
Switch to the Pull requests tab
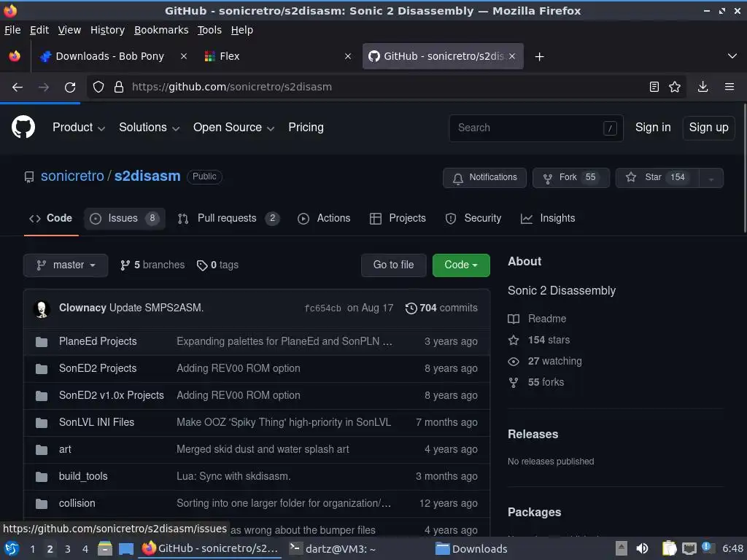point(228,219)
